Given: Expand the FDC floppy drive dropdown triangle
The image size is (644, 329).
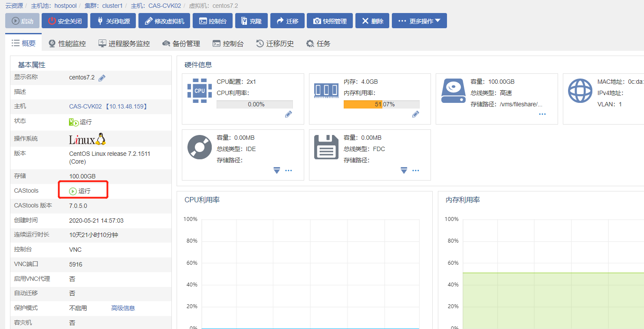Looking at the screenshot, I should click(404, 171).
